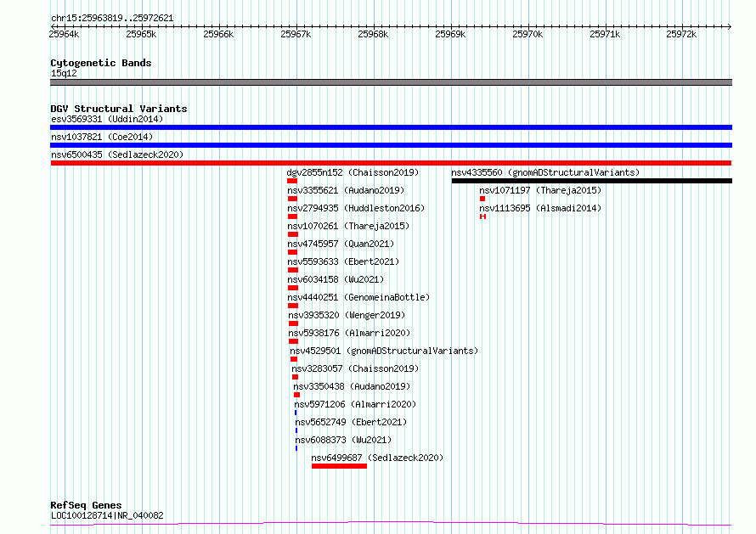Select the blue esv3569331 variant bar
756x534 pixels.
(x=391, y=127)
